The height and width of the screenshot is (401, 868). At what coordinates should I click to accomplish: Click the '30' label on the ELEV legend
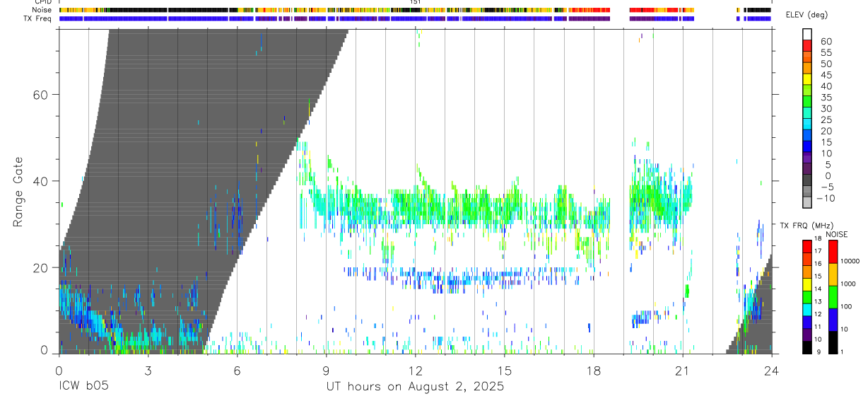point(826,108)
